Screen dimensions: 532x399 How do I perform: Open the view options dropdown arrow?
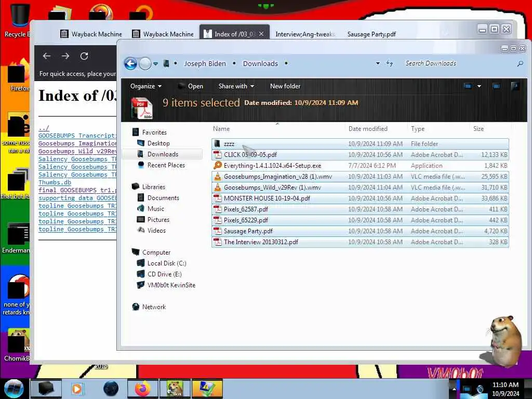[479, 86]
